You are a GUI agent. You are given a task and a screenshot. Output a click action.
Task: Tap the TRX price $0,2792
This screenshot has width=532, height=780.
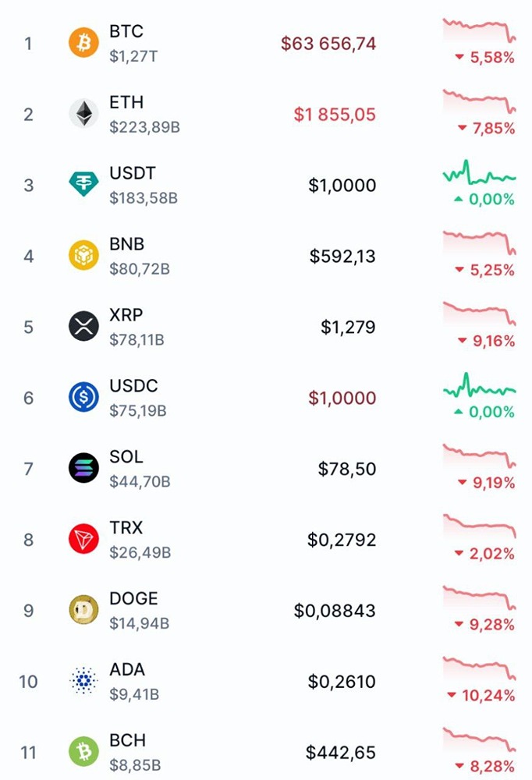(x=342, y=540)
